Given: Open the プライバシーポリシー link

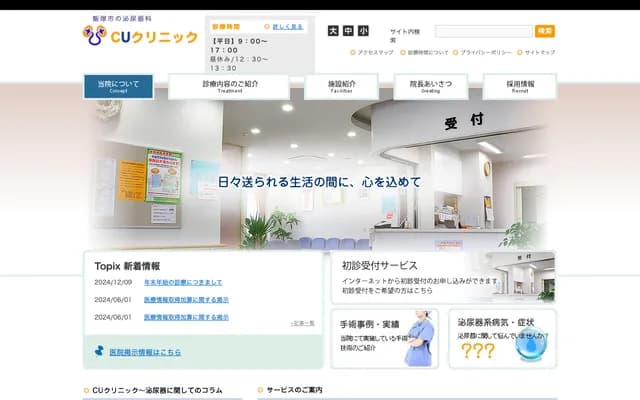Looking at the screenshot, I should coord(485,52).
